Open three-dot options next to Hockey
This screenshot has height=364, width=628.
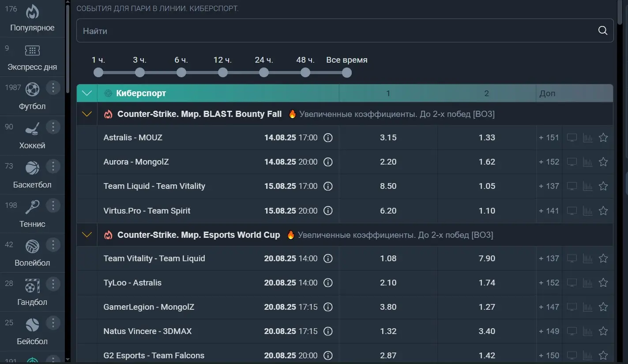[x=53, y=127]
